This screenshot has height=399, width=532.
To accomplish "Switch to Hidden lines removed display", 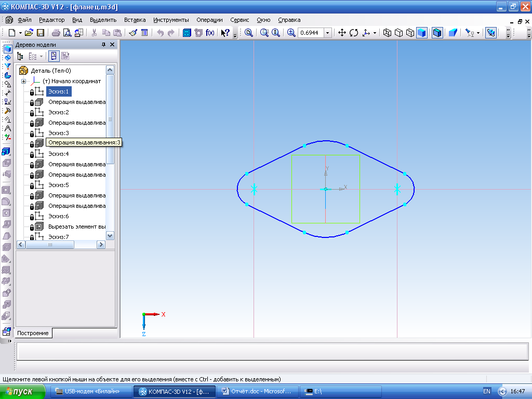I will point(398,33).
